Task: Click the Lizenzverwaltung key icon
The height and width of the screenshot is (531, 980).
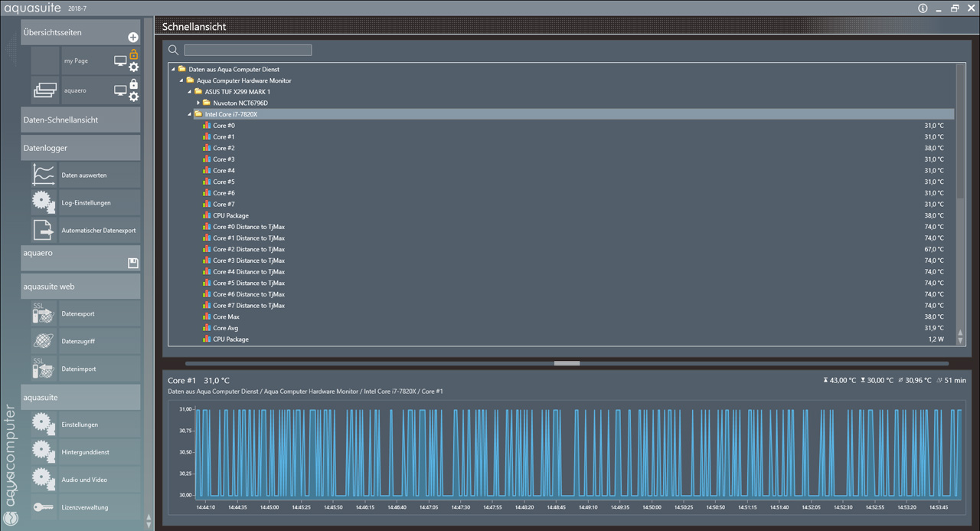Action: (x=44, y=506)
